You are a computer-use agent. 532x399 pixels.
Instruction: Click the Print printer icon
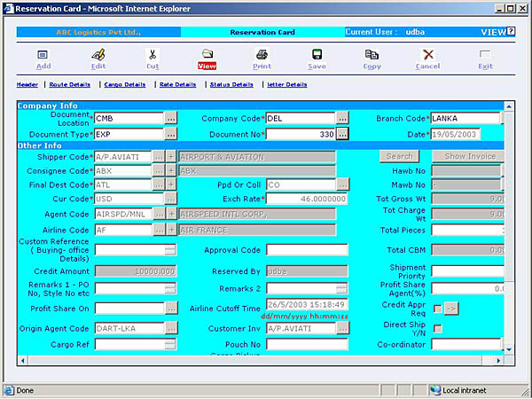(262, 54)
